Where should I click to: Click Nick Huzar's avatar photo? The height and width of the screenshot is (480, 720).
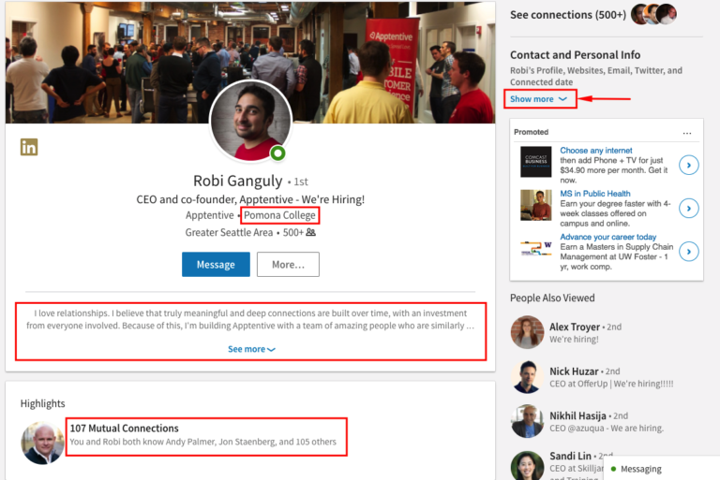(527, 377)
